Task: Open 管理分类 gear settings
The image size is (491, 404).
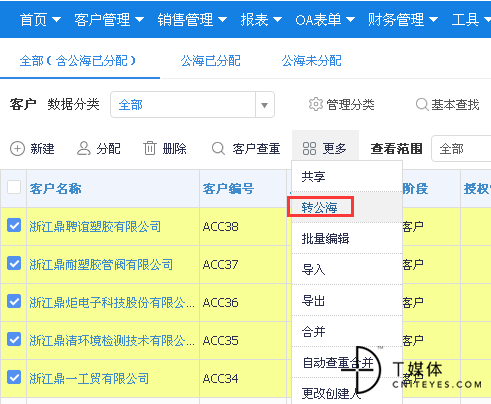Action: (x=316, y=104)
